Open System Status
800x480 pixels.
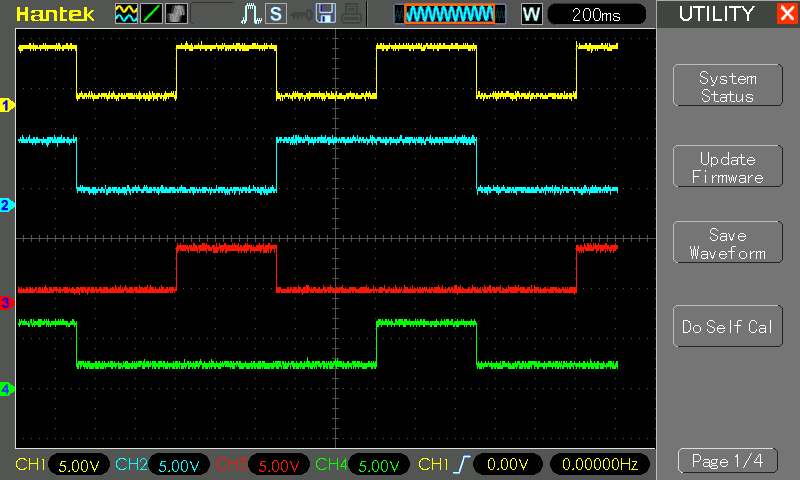click(x=727, y=87)
